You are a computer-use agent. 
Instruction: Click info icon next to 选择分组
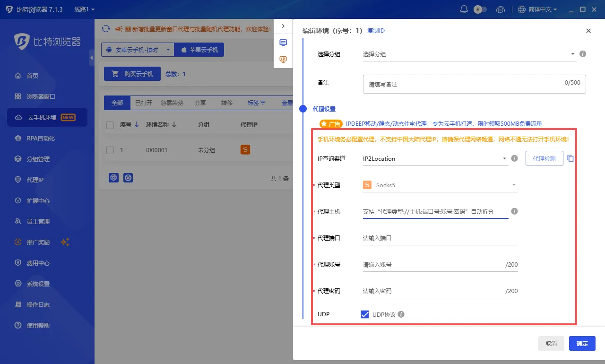click(583, 54)
